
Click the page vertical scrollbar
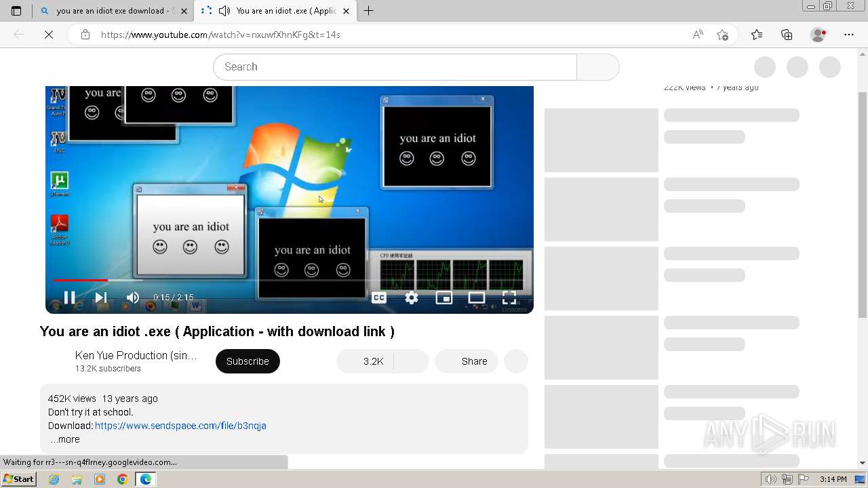(863, 203)
